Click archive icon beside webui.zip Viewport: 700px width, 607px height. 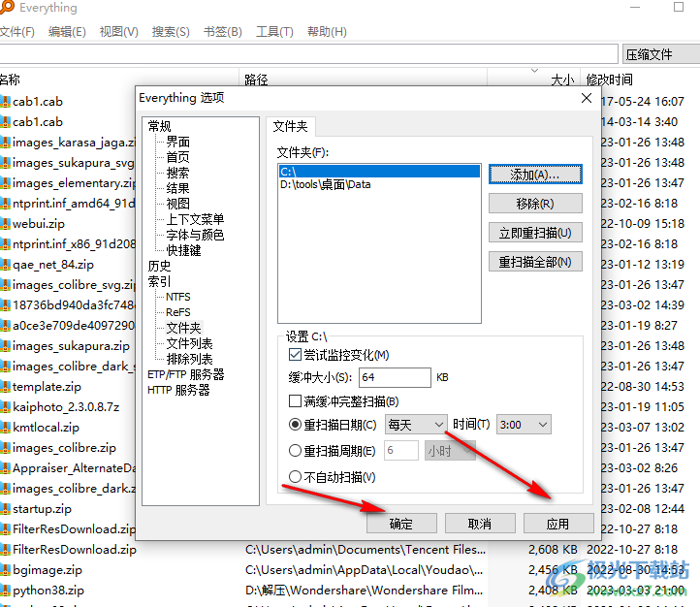point(5,224)
